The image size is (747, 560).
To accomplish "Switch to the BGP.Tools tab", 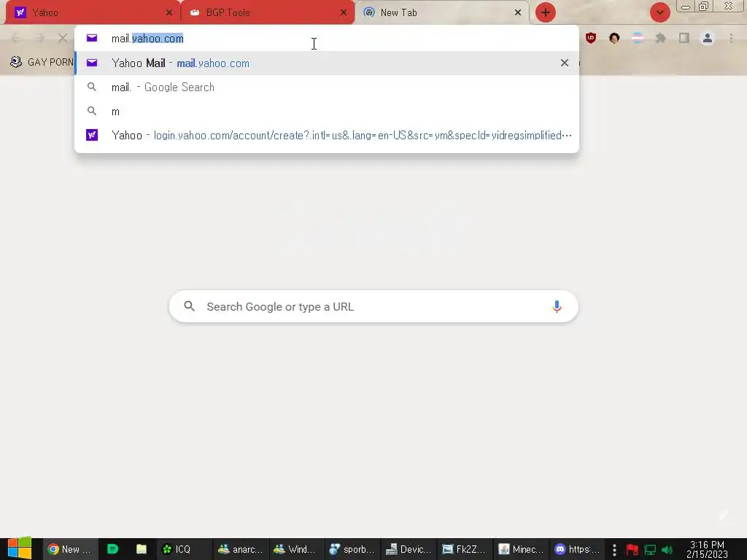I will tap(267, 12).
